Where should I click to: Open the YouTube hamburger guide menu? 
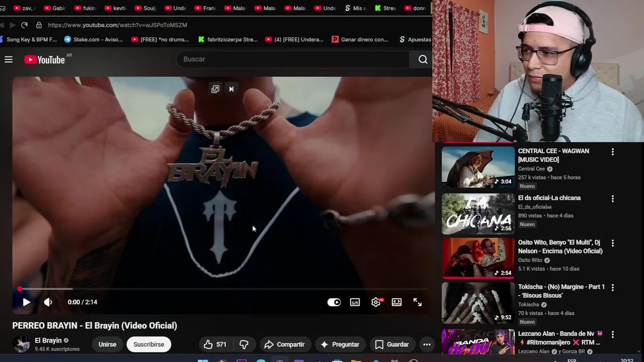9,59
